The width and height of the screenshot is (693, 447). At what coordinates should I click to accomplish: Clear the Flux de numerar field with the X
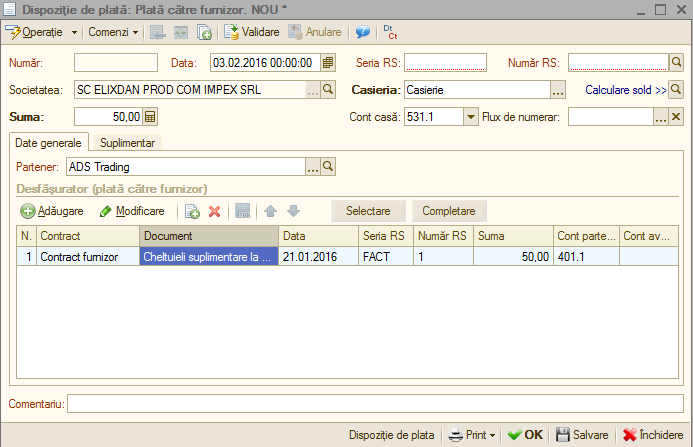pyautogui.click(x=676, y=117)
